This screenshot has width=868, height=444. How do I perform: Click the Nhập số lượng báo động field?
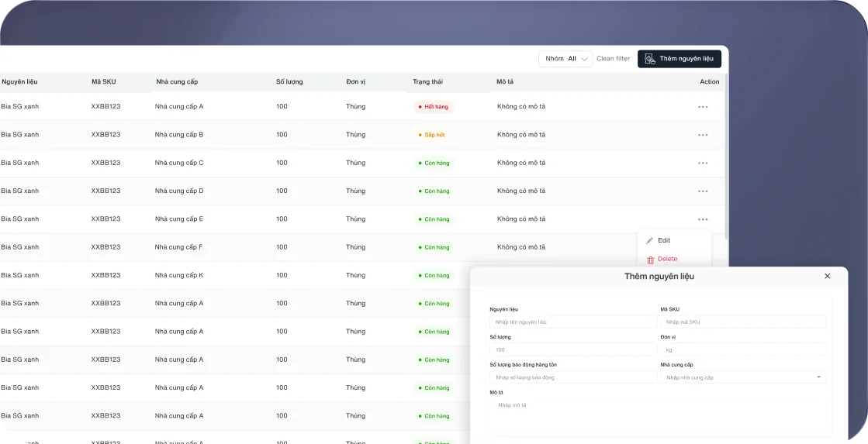(572, 377)
